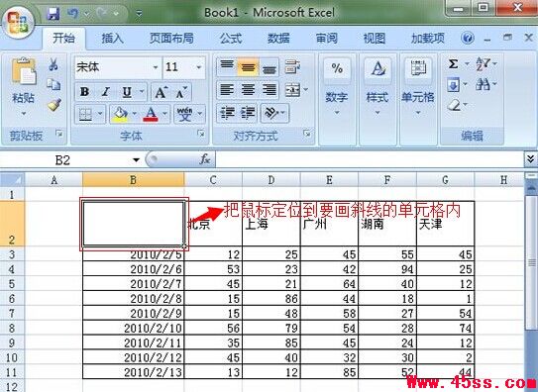Click the Copy icon in clipboard group

(54, 85)
